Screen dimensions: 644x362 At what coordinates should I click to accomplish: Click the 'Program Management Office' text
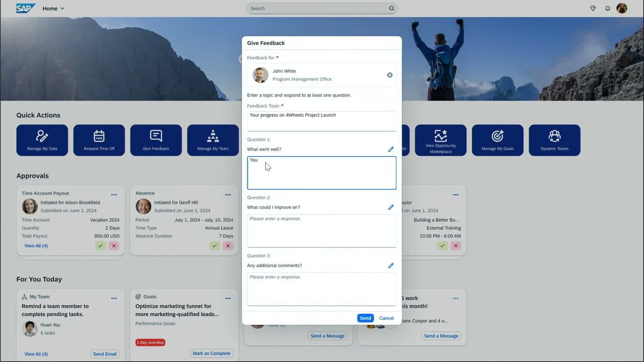click(302, 79)
